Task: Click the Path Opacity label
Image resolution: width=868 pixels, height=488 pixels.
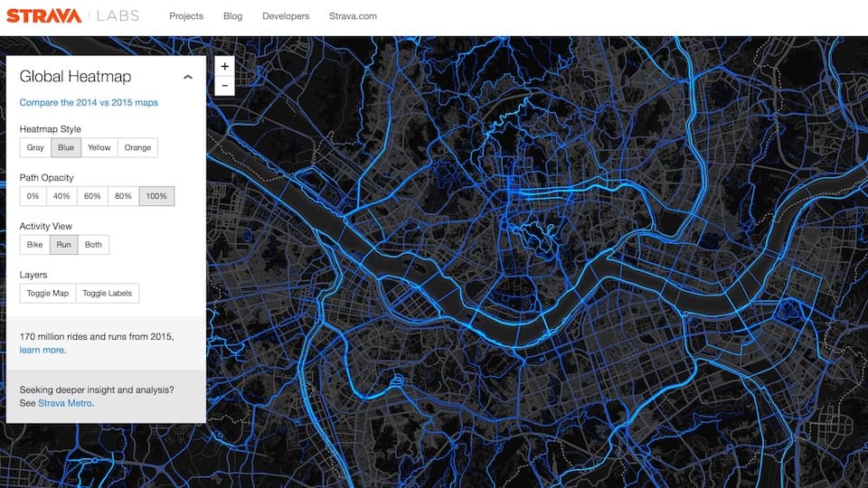Action: 46,178
